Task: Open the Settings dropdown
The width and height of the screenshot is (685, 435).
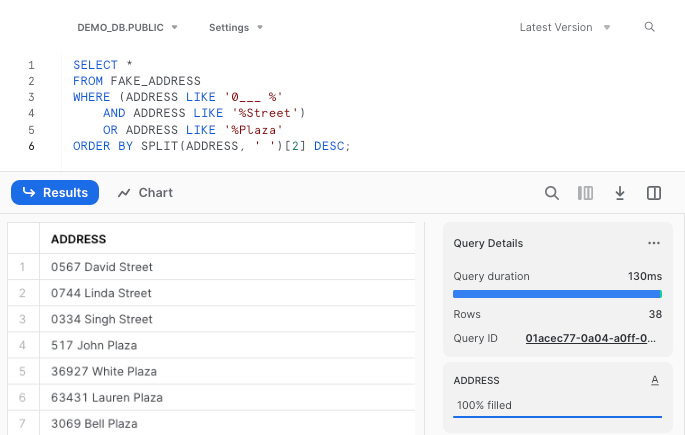Action: tap(236, 28)
